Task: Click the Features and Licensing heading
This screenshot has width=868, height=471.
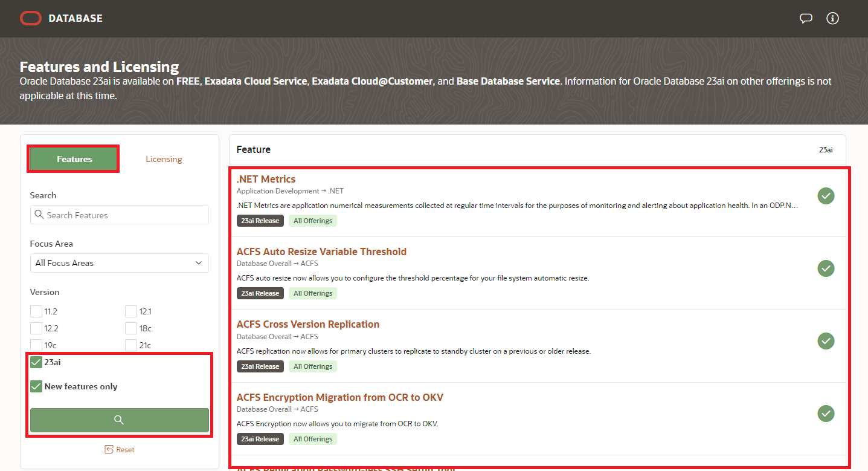Action: pos(100,67)
